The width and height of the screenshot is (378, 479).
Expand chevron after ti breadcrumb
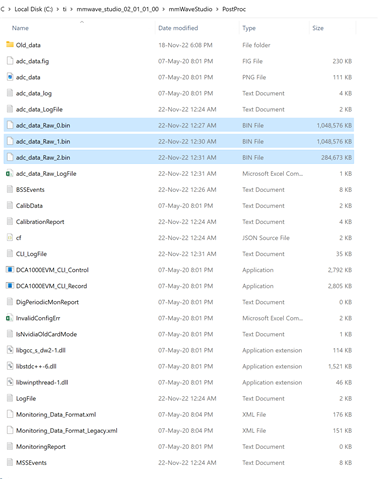[x=72, y=9]
